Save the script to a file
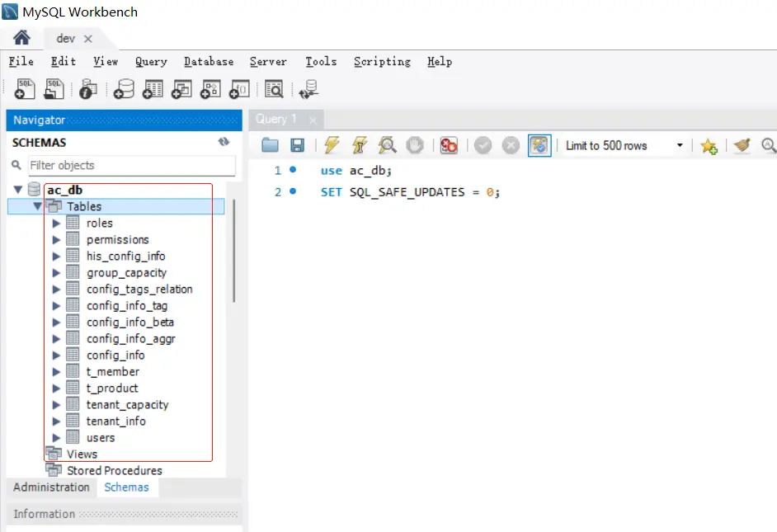Viewport: 777px width, 532px height. tap(297, 145)
